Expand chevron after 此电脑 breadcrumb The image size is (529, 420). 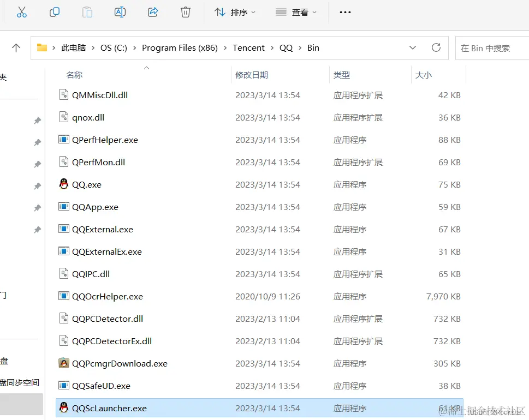[x=93, y=48]
